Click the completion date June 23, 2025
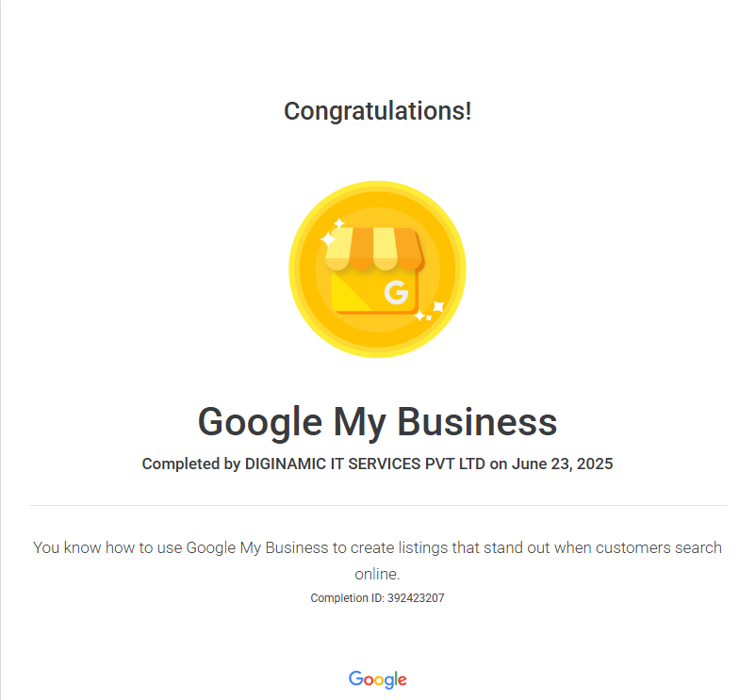Viewport: 755px width, 700px height. 562,464
